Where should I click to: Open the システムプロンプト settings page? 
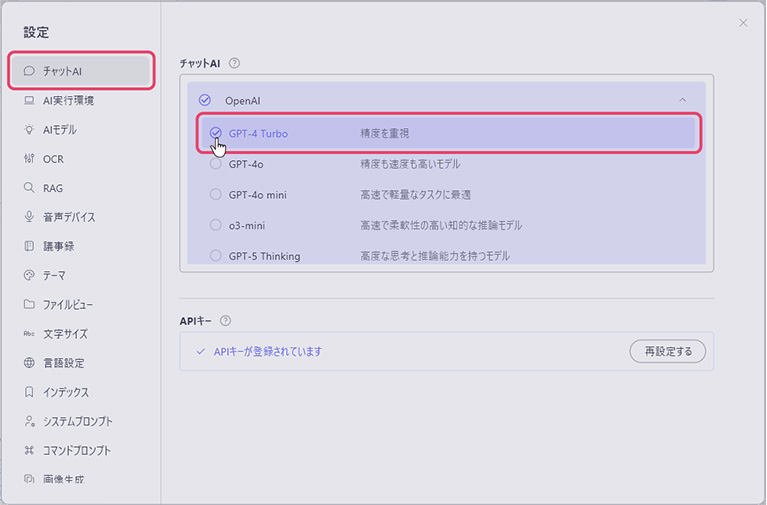77,421
